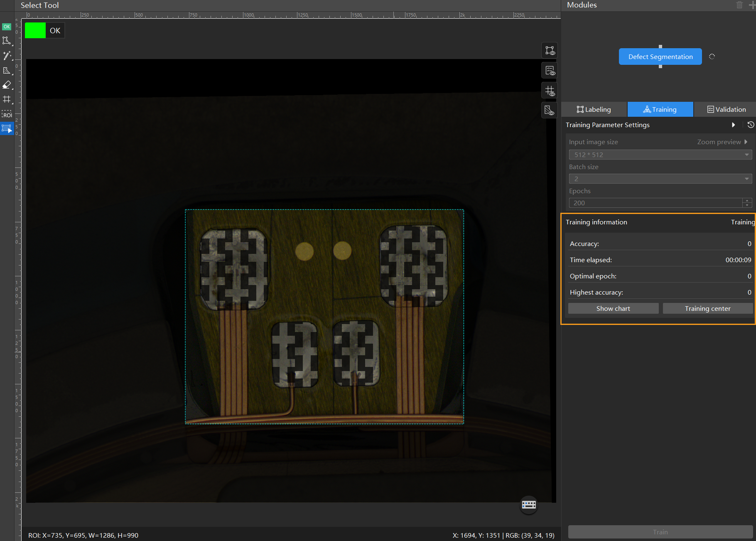
Task: Open keyboard shortcuts button on canvas
Action: click(529, 505)
